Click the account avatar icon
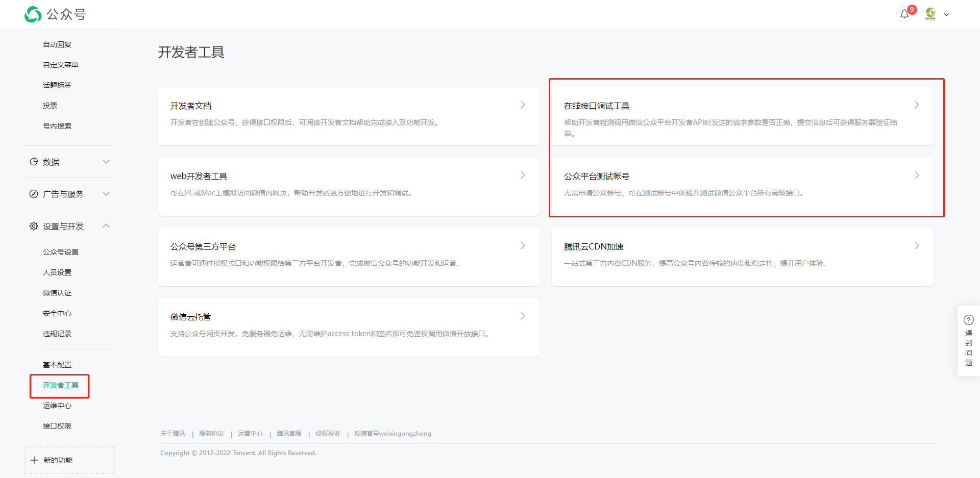This screenshot has width=980, height=478. click(x=930, y=14)
